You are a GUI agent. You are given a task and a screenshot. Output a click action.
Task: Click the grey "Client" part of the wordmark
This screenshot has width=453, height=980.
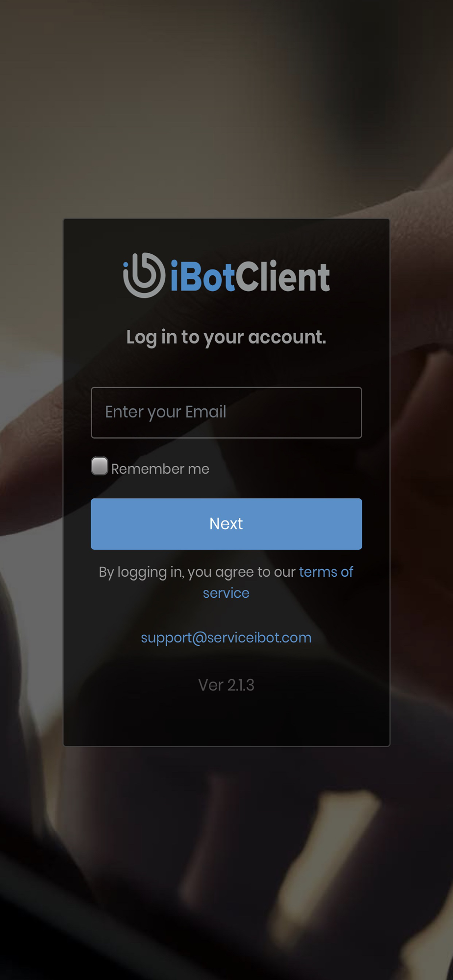coord(283,276)
